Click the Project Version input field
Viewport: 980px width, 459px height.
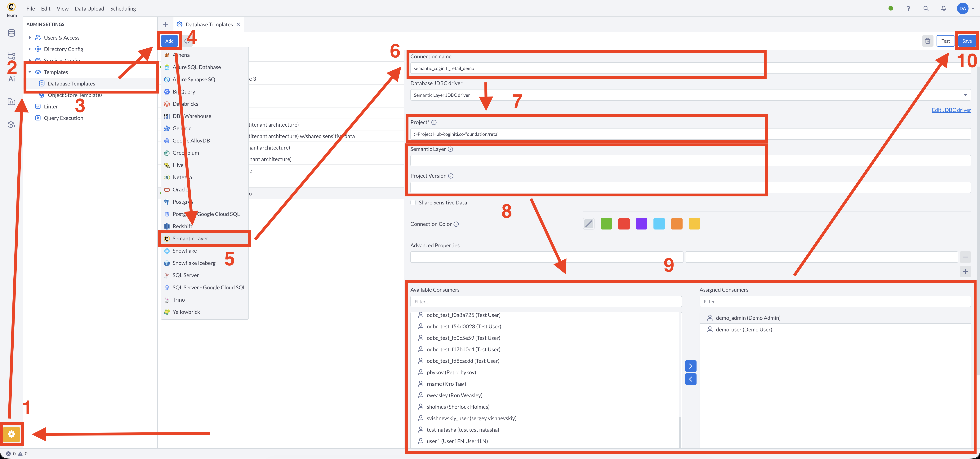pos(690,187)
